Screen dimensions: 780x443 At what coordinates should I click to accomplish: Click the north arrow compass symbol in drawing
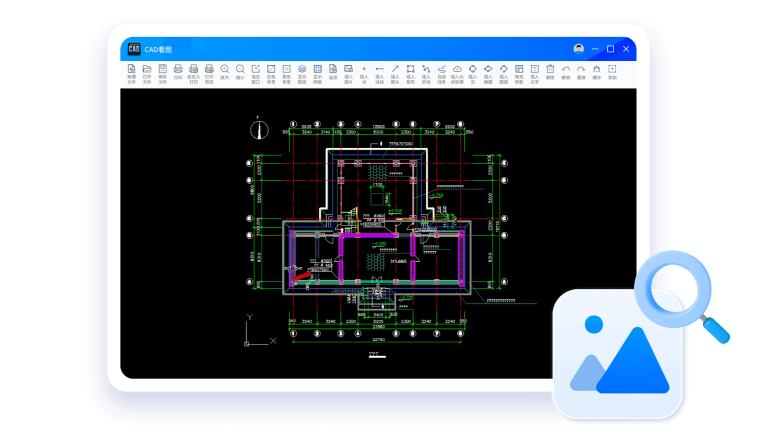259,128
